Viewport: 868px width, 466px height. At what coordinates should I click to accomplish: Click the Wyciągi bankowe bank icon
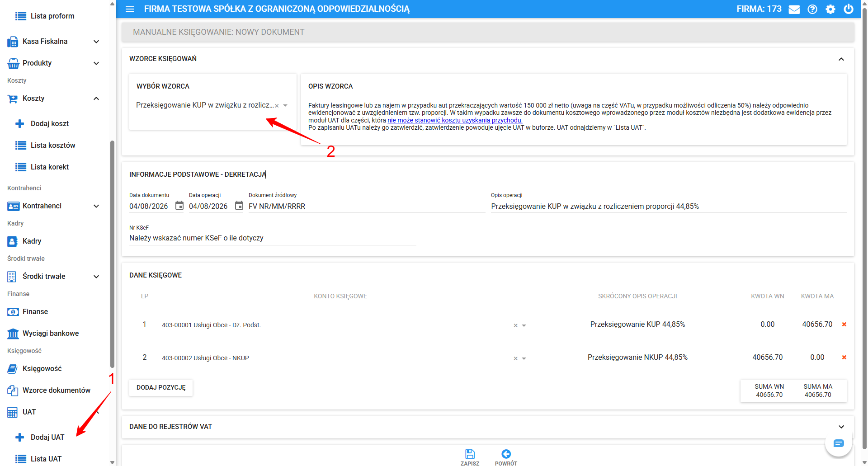[x=13, y=334]
